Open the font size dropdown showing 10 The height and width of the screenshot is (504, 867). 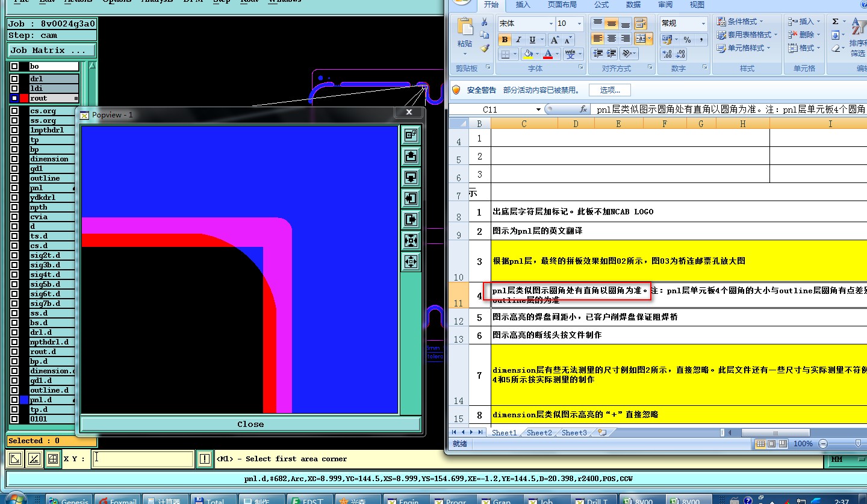pos(579,23)
